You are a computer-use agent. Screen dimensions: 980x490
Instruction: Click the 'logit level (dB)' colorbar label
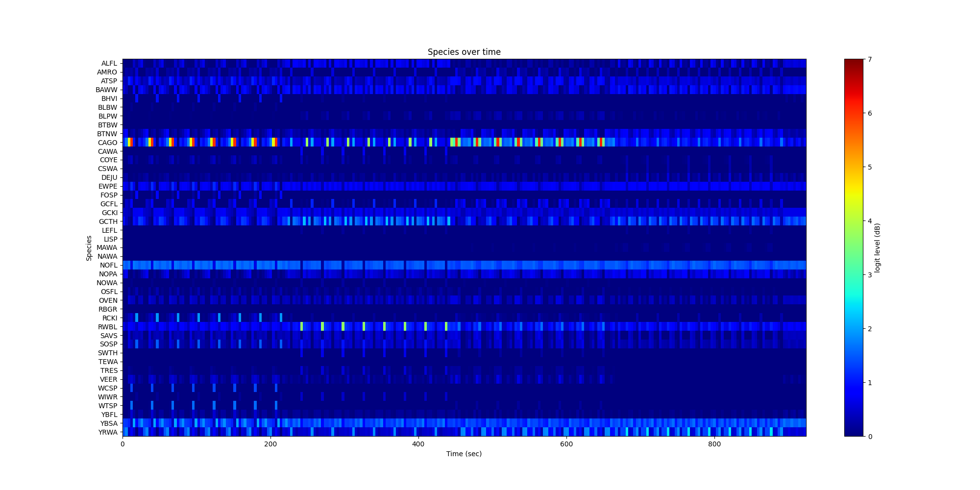click(x=877, y=248)
